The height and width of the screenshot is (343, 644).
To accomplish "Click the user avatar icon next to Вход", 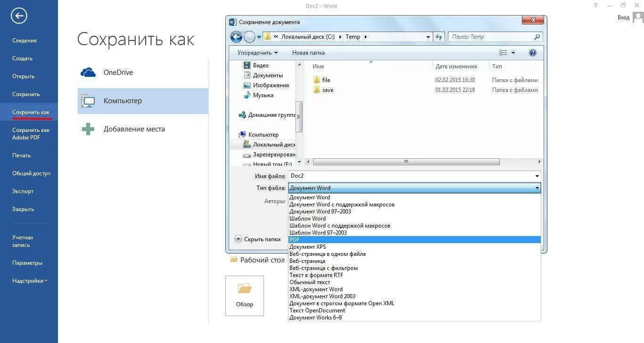I will coord(638,17).
